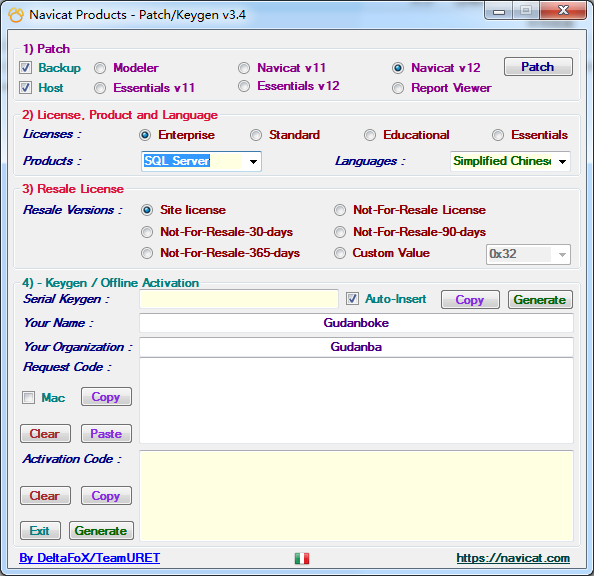Toggle the Auto-Insert checkbox
Screen dimensions: 594x576
point(352,299)
